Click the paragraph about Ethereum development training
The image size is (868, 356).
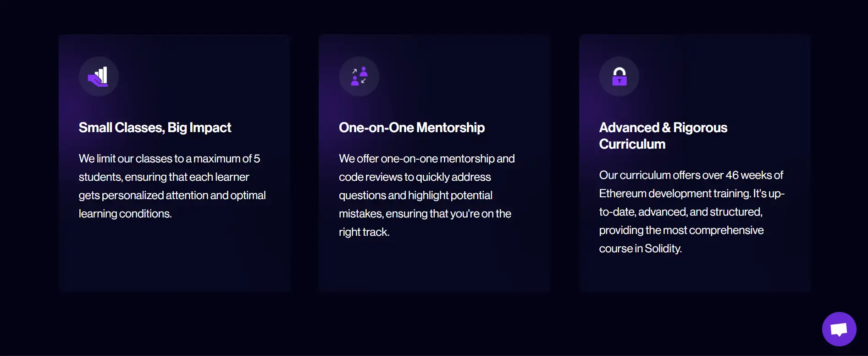point(691,211)
